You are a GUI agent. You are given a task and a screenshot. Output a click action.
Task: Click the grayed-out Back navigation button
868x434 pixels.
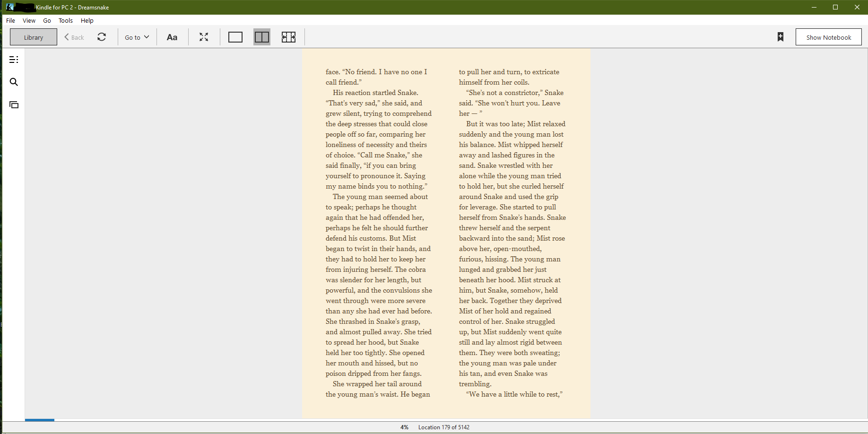pos(74,37)
